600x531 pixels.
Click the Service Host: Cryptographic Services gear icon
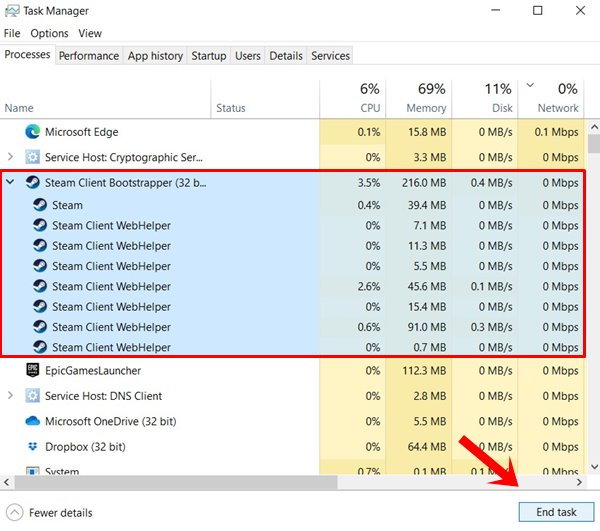(33, 157)
